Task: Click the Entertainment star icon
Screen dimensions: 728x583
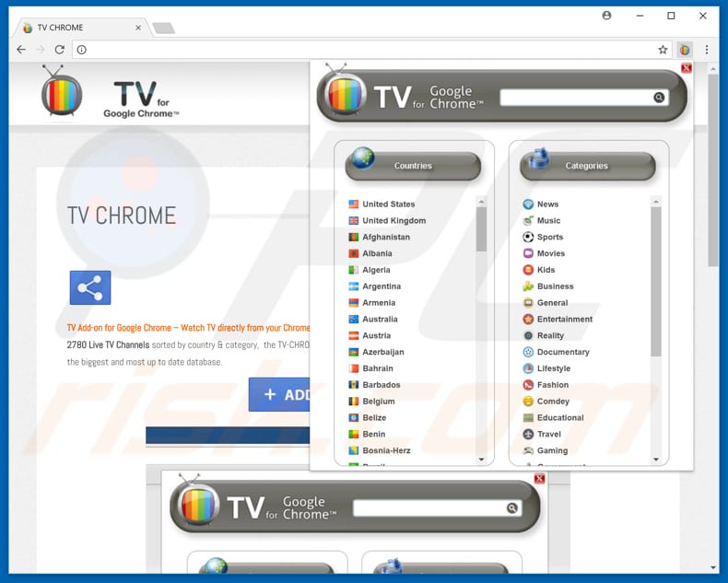Action: (528, 319)
